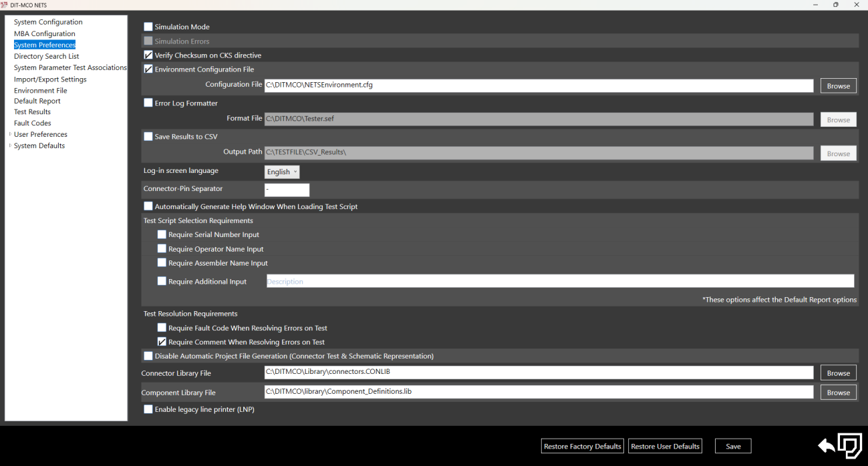Toggle Disable Automatic Project File Generation
The image size is (868, 466).
pyautogui.click(x=148, y=356)
